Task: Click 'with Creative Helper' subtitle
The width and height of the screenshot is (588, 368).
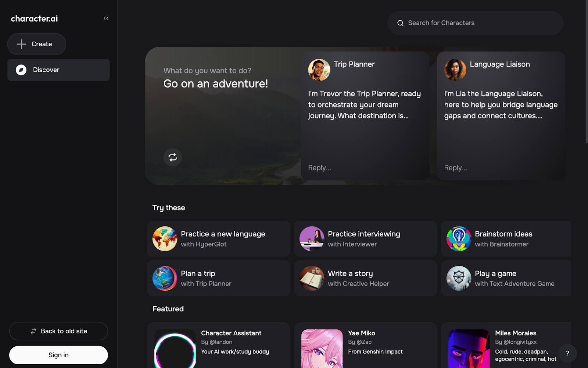Action: pos(358,284)
